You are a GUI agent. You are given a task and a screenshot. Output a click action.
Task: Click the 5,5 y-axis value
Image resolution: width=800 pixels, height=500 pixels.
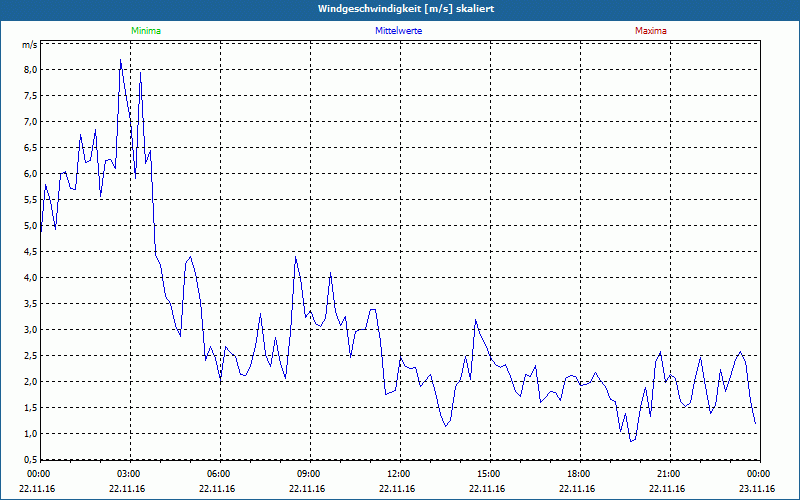point(31,199)
